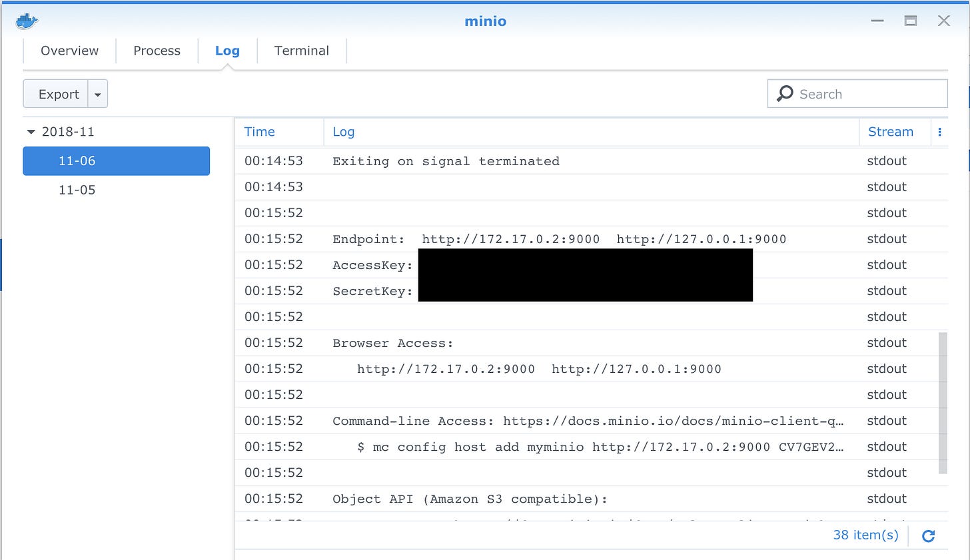This screenshot has width=970, height=560.
Task: Open the Export dropdown arrow
Action: (98, 94)
